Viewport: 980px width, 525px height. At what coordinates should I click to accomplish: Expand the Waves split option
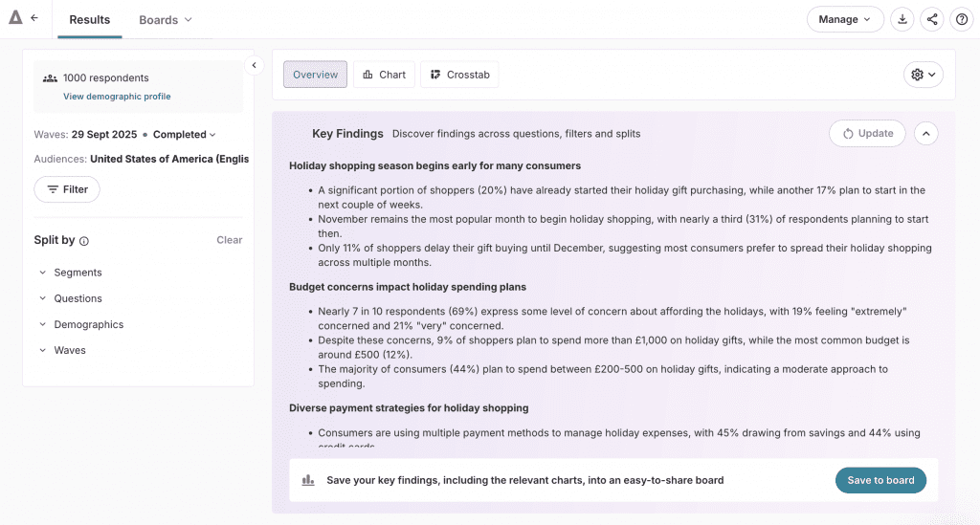(x=69, y=350)
